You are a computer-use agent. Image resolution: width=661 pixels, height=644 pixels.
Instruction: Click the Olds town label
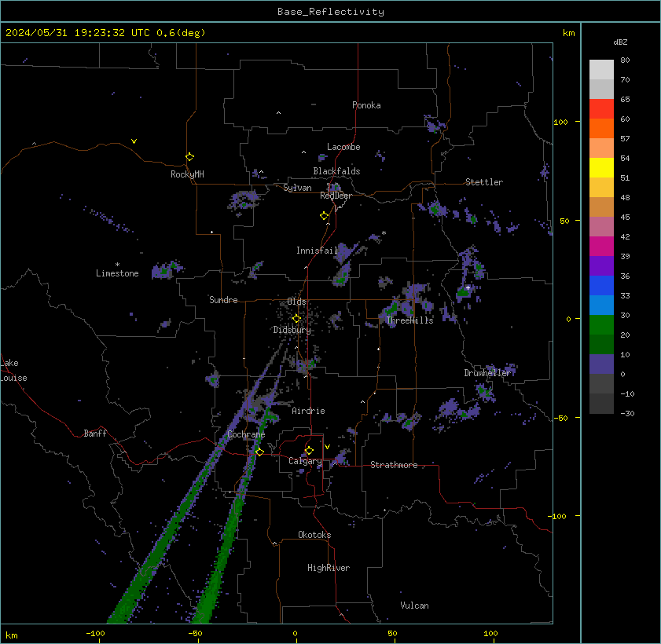[296, 302]
